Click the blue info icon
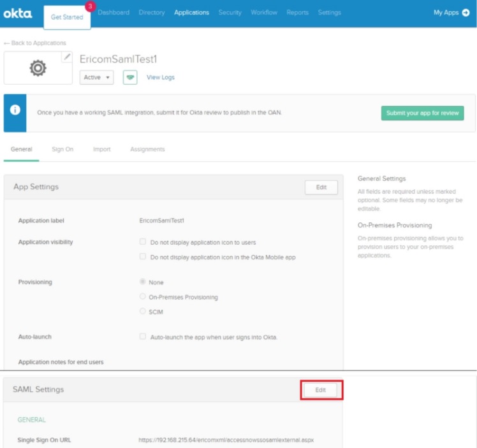Image resolution: width=477 pixels, height=448 pixels. [15, 110]
